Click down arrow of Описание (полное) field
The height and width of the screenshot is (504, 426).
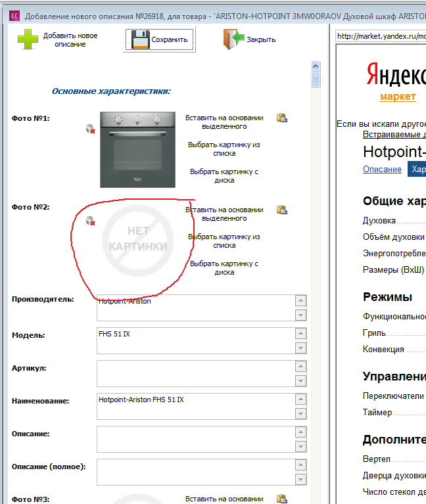tap(300, 479)
